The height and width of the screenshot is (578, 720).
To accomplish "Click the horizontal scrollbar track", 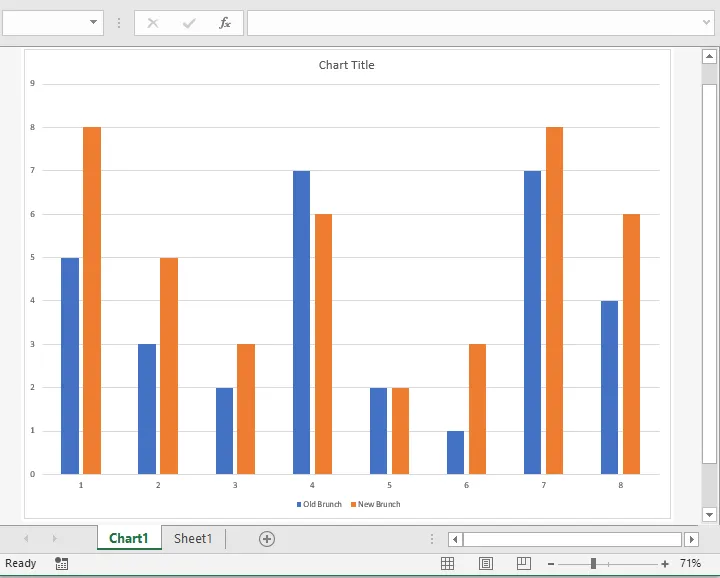I will coord(573,539).
